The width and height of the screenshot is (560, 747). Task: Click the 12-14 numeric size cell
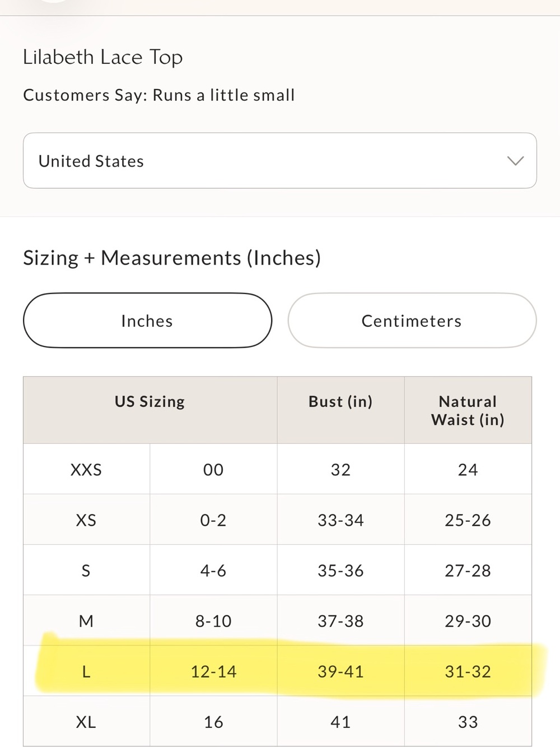(213, 671)
